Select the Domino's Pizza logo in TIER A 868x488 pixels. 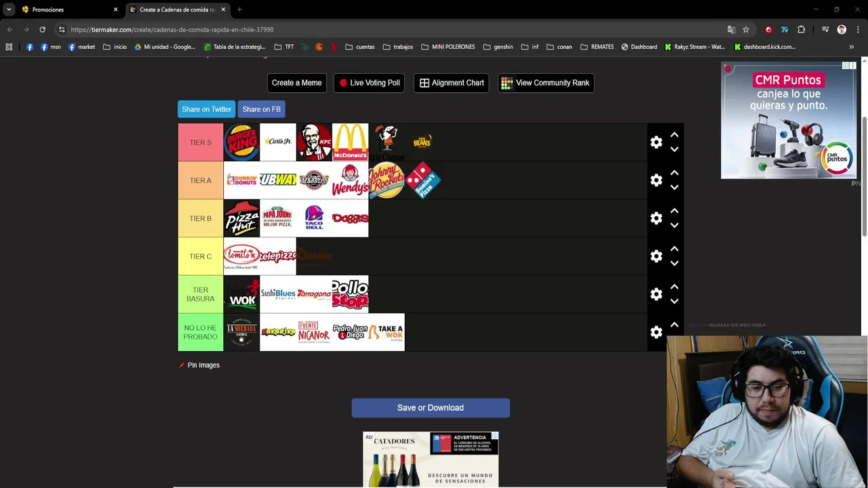[422, 180]
